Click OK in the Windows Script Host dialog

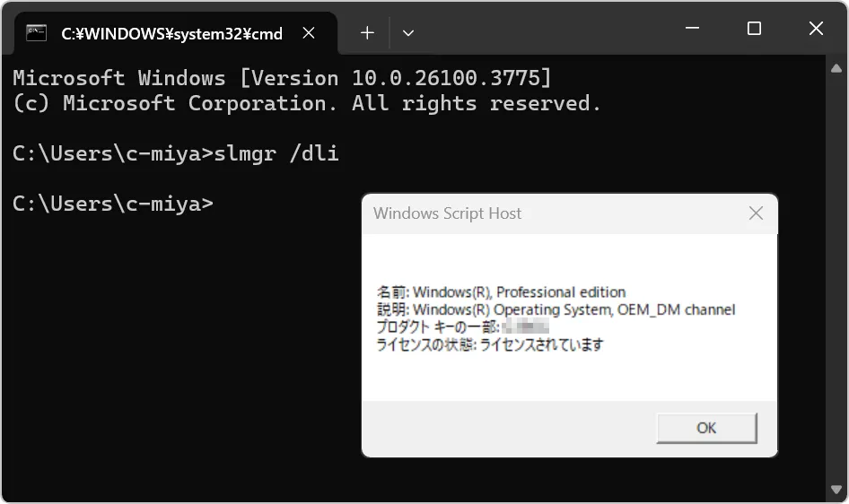point(706,428)
